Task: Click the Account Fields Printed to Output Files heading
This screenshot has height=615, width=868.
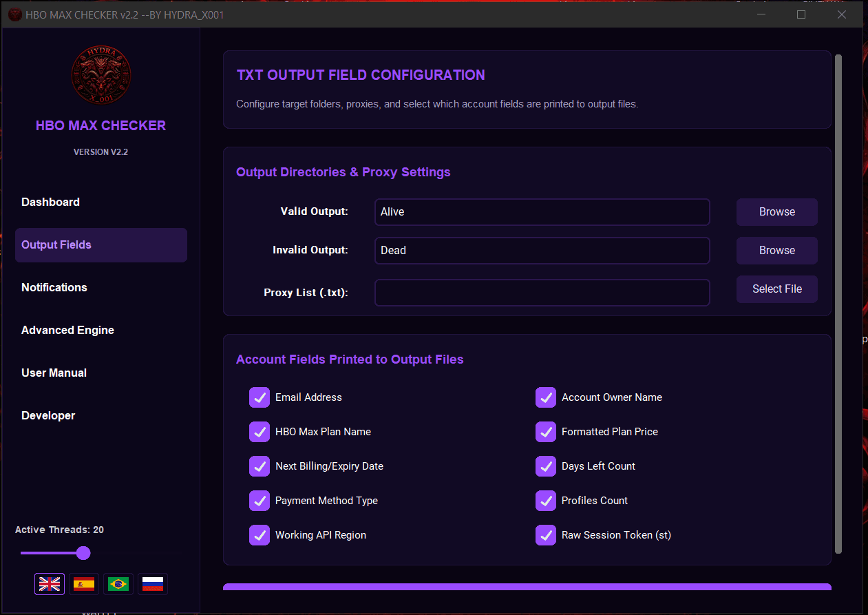Action: [x=350, y=359]
